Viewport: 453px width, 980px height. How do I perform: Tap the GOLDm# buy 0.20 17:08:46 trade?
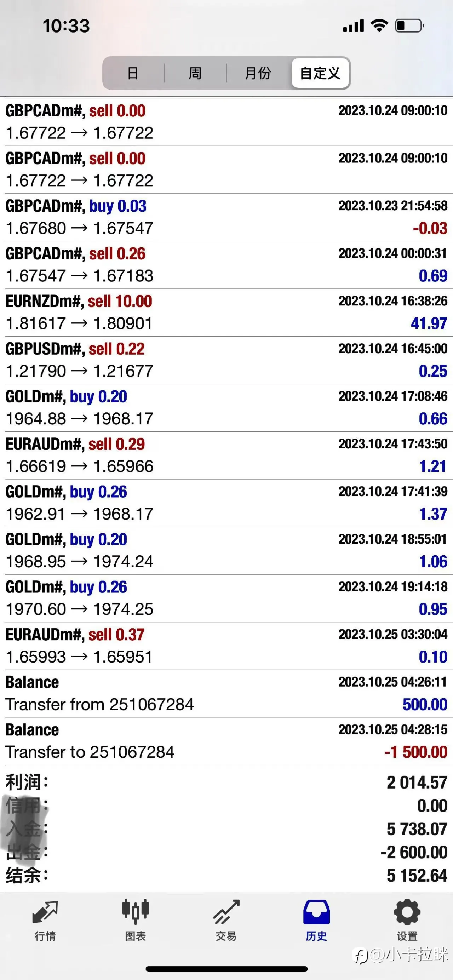226,408
